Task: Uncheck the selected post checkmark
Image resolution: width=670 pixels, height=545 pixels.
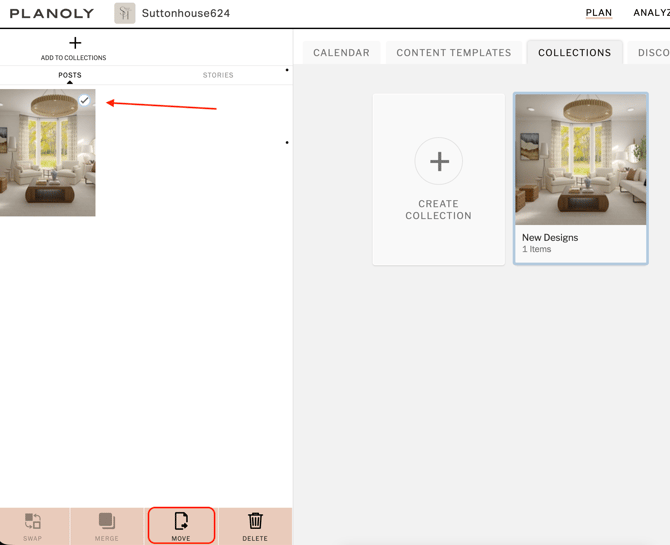Action: tap(85, 100)
